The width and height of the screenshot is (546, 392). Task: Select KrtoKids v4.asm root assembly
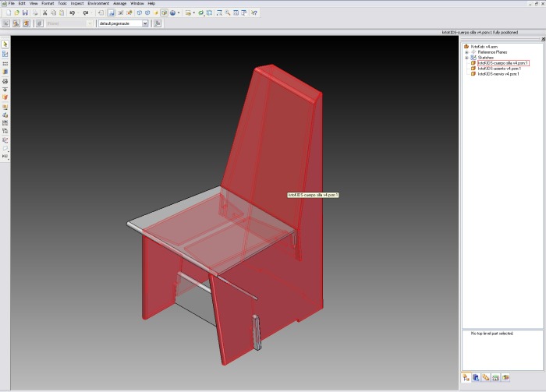coord(484,47)
